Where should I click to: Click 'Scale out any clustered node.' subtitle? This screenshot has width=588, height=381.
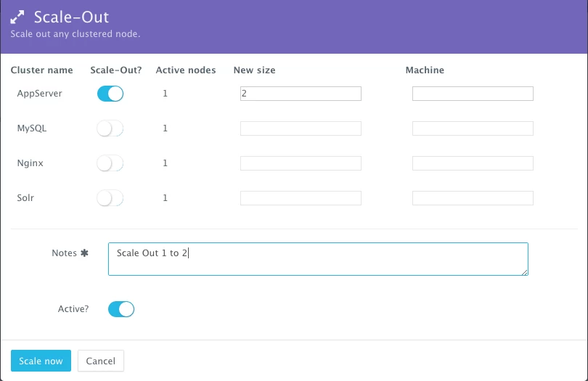75,34
